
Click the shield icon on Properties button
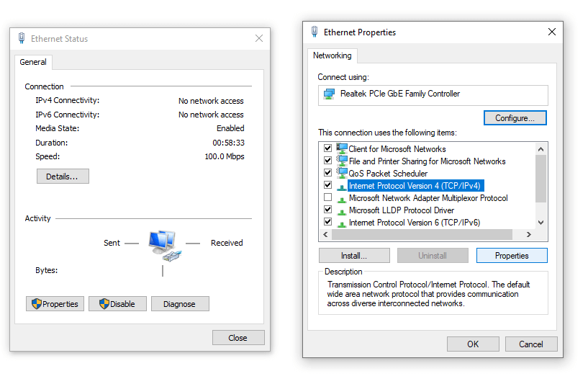coord(37,304)
